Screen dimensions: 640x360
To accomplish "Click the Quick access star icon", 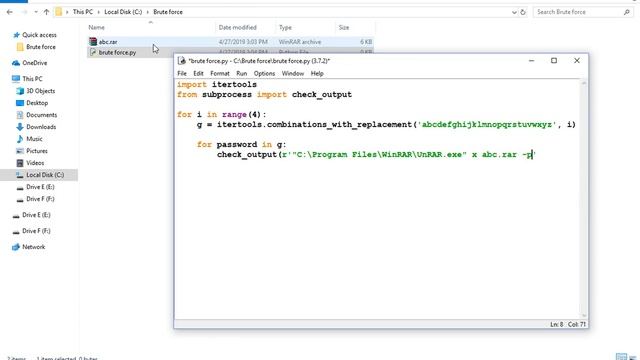I will (16, 35).
